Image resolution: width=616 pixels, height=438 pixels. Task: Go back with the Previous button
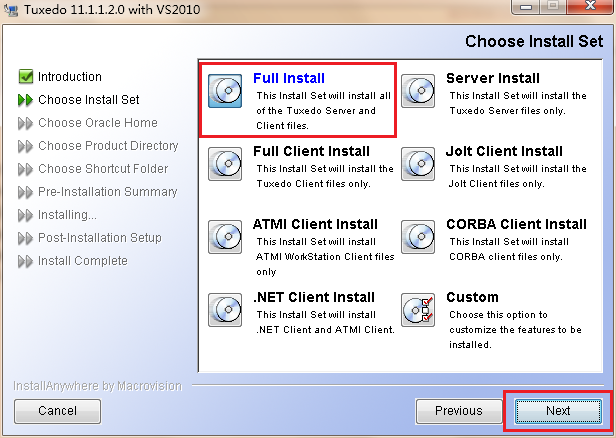[x=458, y=410]
